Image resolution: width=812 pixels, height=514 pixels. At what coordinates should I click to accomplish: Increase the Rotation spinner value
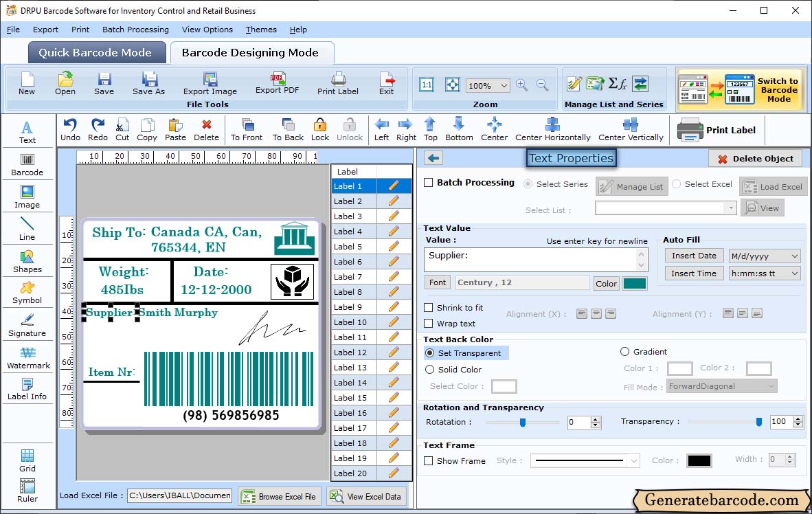(x=596, y=419)
